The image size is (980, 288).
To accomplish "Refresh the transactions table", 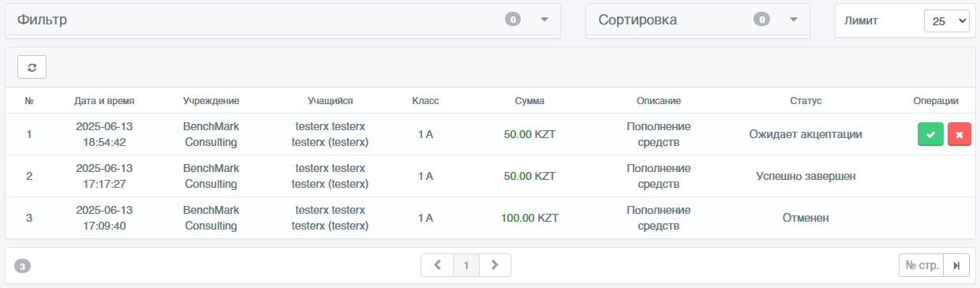I will coord(32,67).
